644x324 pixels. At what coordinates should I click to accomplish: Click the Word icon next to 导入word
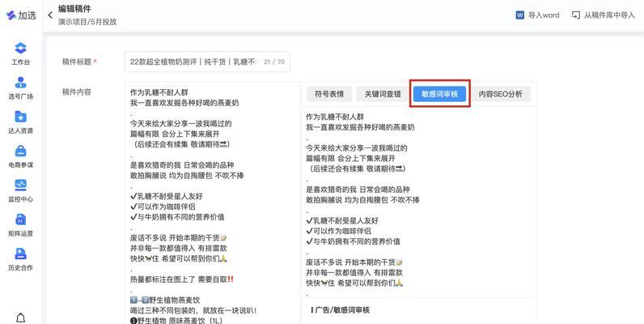(x=519, y=15)
